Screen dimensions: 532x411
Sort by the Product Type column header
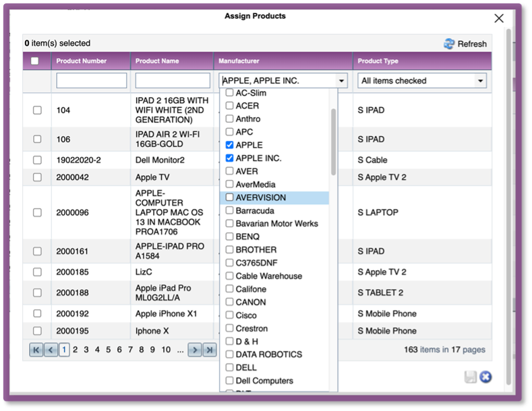coord(378,61)
